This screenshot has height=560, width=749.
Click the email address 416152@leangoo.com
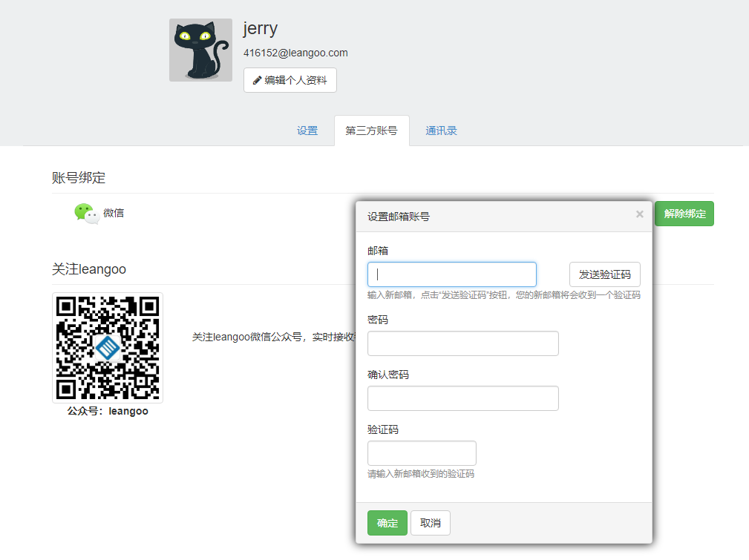(x=295, y=53)
